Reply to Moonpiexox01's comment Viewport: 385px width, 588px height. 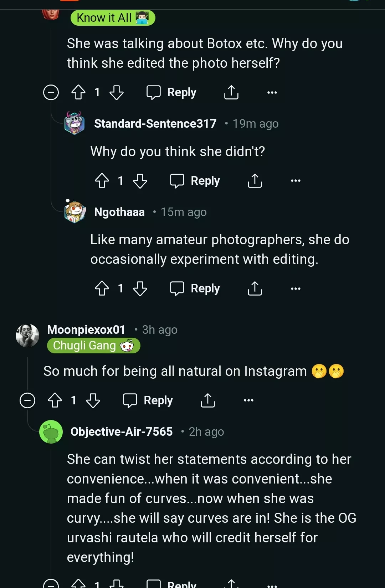(148, 400)
